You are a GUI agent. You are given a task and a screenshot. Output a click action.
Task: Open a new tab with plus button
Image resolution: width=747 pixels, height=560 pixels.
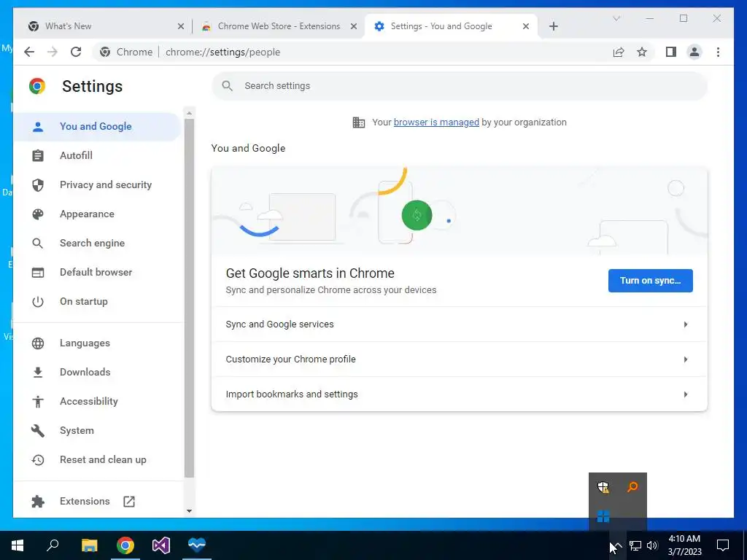point(553,26)
